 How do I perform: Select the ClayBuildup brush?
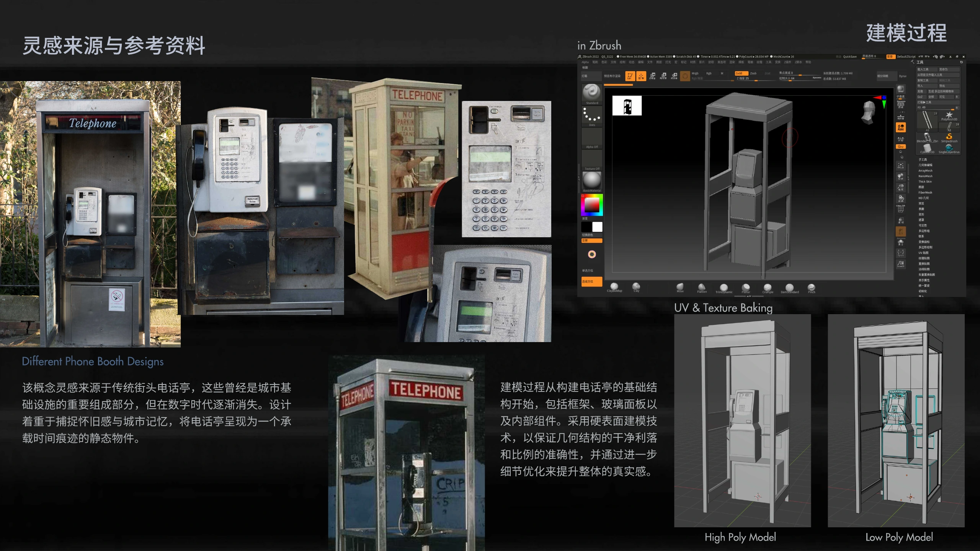614,287
